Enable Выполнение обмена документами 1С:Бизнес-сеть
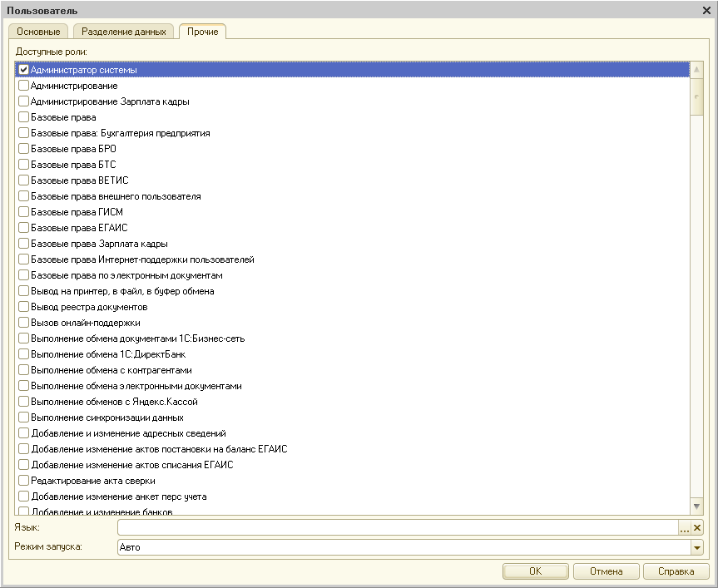The height and width of the screenshot is (588, 718). click(23, 338)
